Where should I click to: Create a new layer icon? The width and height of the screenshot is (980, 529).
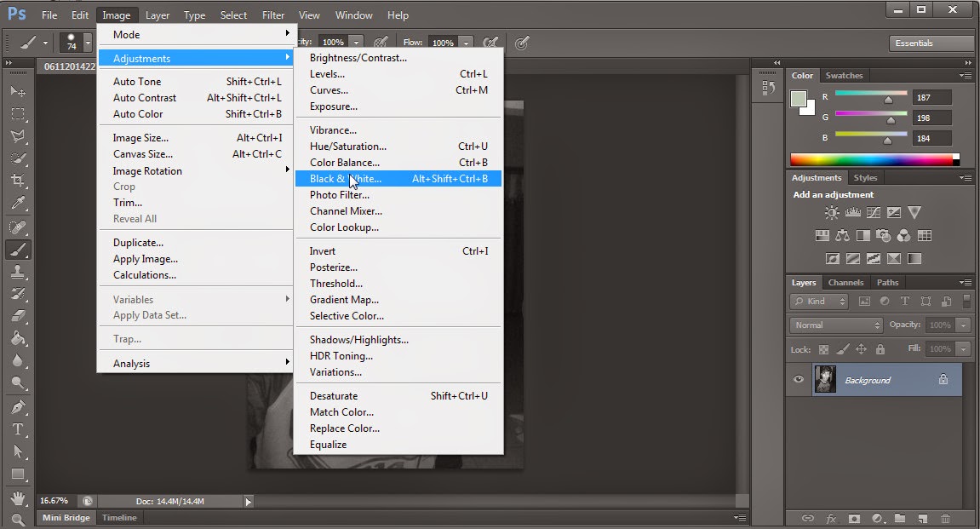click(922, 519)
